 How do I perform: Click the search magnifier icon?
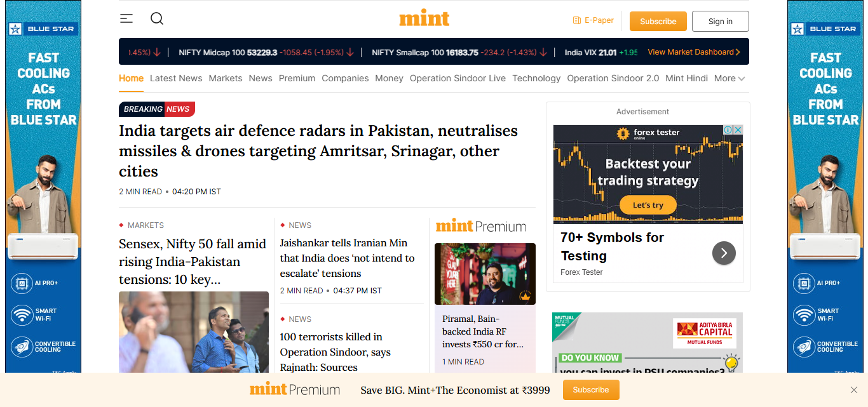click(x=157, y=18)
